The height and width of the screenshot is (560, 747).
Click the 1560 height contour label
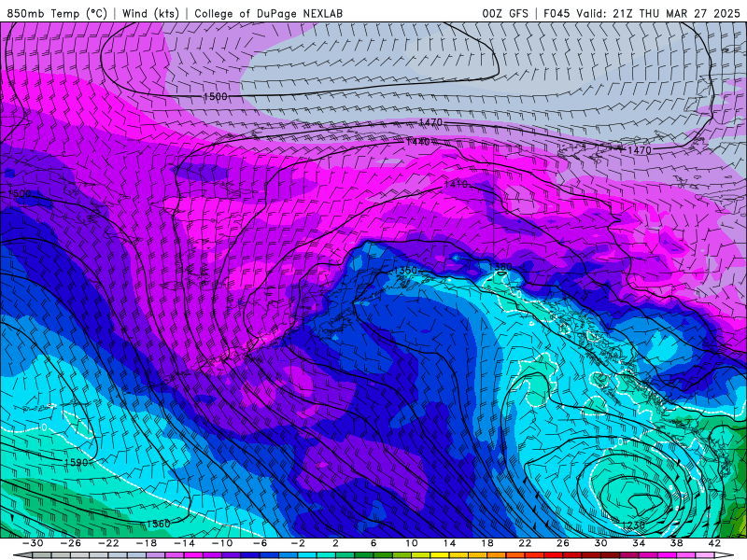(x=158, y=524)
